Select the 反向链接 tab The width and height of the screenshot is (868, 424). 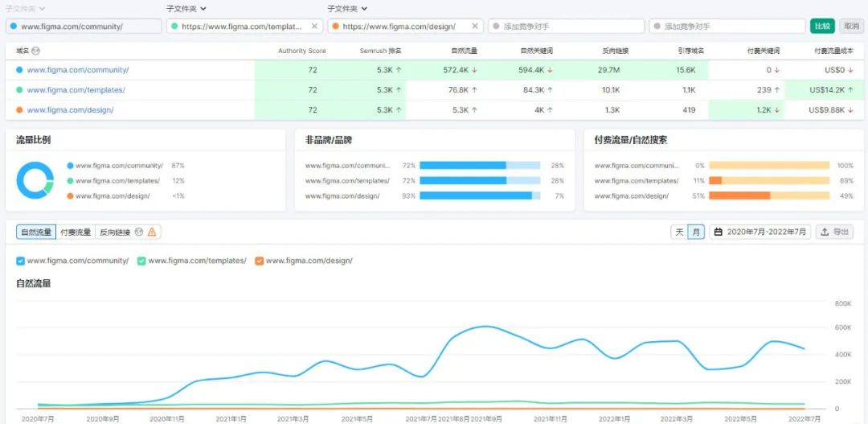point(115,233)
